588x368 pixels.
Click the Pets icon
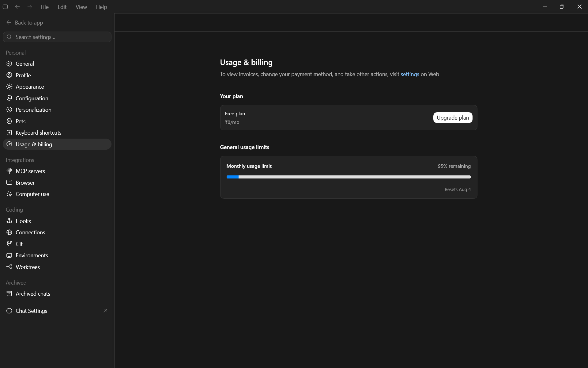[x=9, y=121]
